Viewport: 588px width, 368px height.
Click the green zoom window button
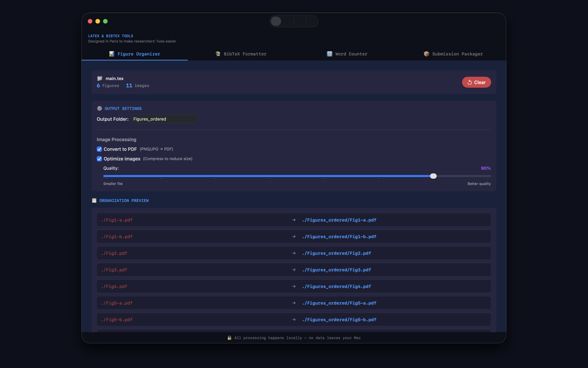click(x=105, y=21)
